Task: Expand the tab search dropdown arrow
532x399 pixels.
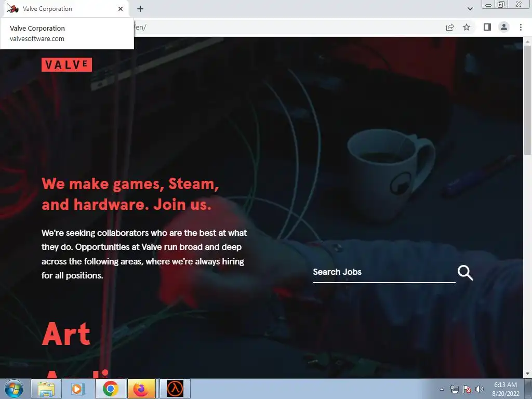Action: point(470,9)
